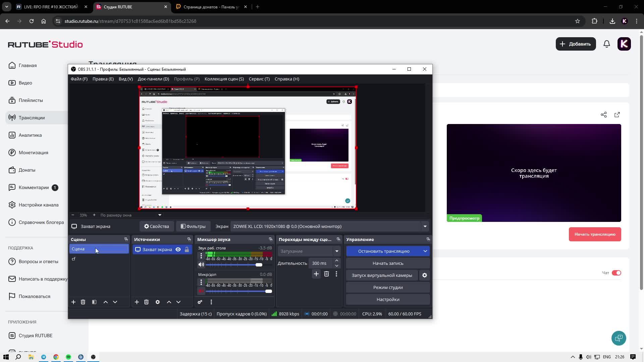Open scene filters icon in Сцены panel
Viewport: 644px width, 362px height.
[x=94, y=302]
